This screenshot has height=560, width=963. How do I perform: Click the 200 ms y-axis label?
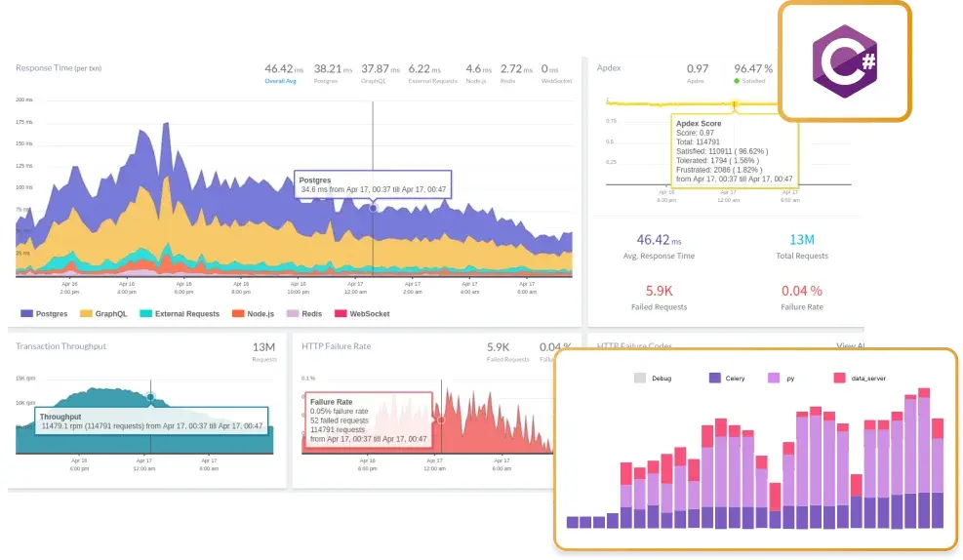click(x=24, y=100)
